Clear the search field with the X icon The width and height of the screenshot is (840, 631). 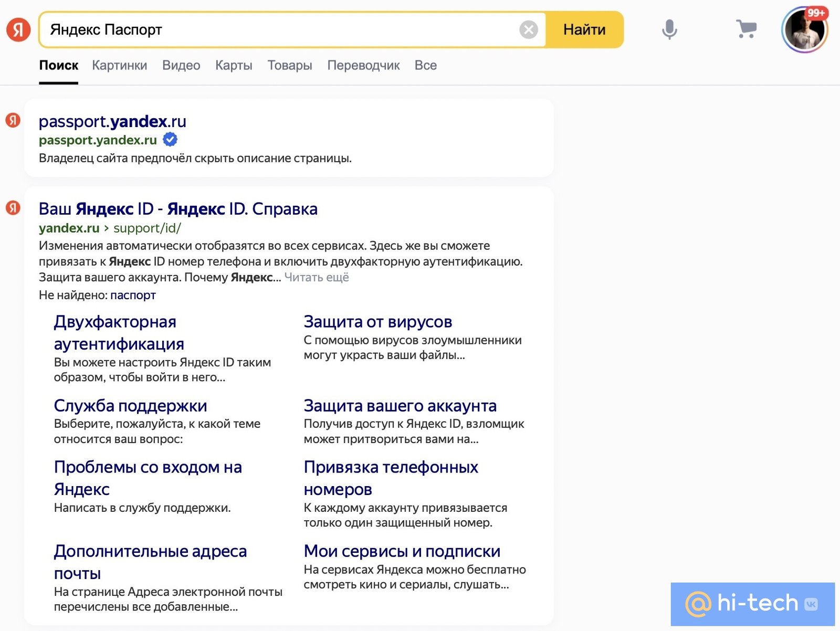click(x=529, y=30)
